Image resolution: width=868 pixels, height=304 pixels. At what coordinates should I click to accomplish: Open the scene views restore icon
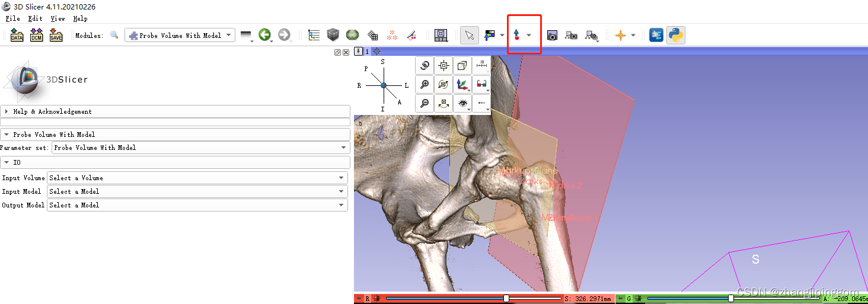tap(591, 36)
